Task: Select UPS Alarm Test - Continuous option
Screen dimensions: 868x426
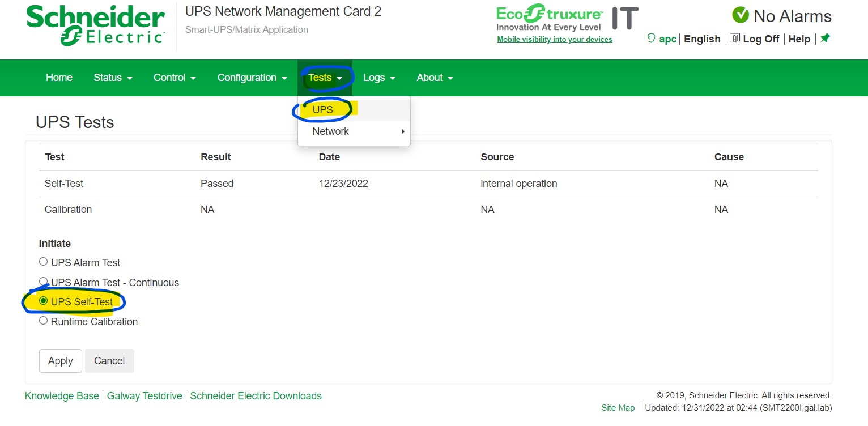Action: click(43, 282)
